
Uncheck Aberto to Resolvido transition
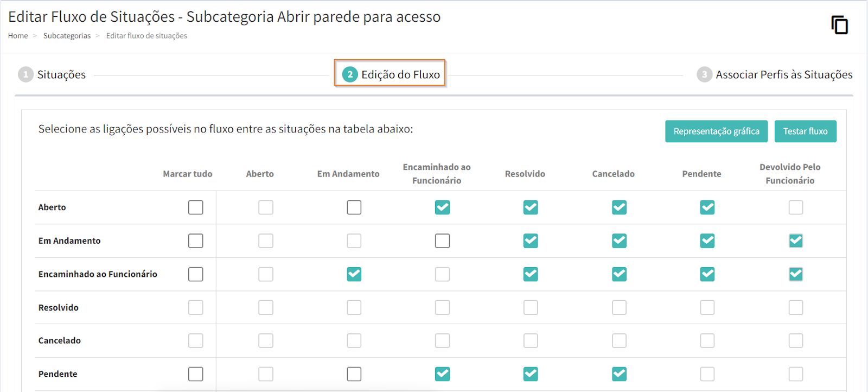531,207
